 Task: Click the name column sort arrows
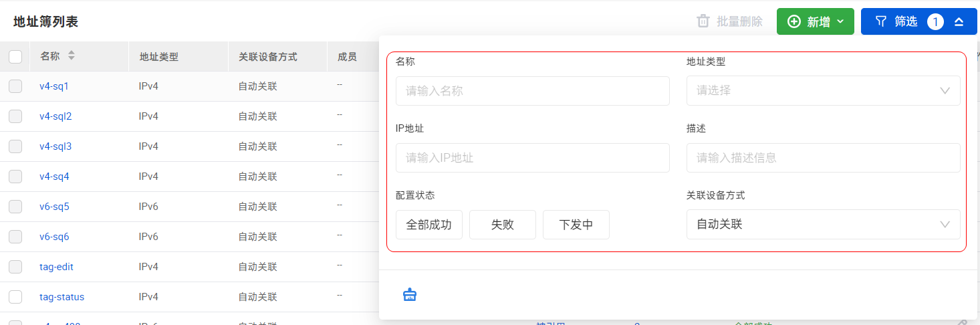72,56
